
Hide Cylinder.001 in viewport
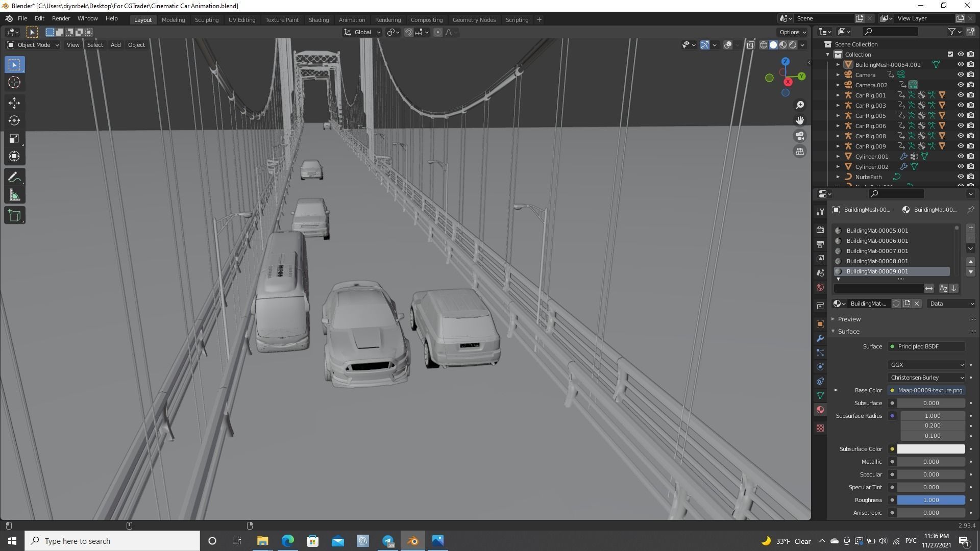click(960, 157)
